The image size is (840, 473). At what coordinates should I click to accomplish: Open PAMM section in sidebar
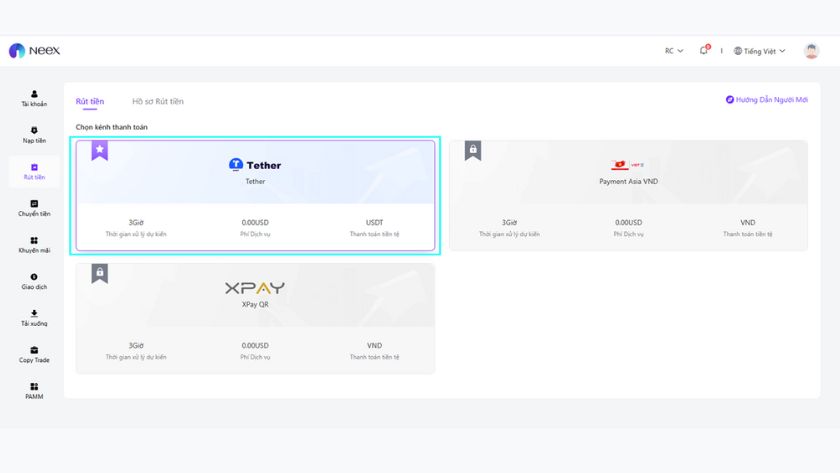[34, 391]
